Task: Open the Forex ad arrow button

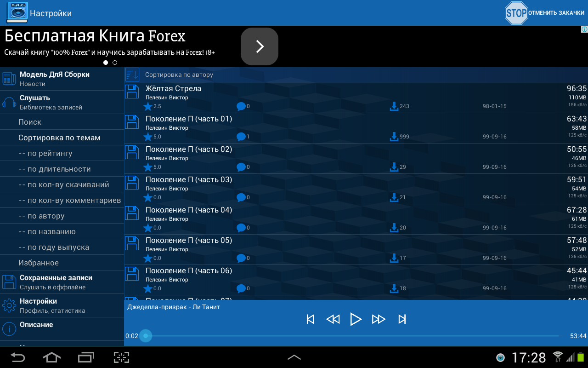Action: tap(260, 46)
